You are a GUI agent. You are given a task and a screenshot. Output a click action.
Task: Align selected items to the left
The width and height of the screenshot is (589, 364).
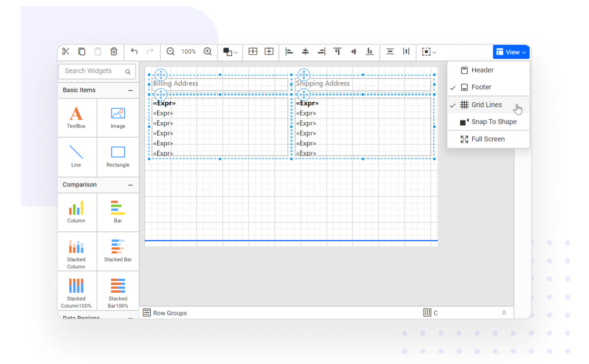click(x=289, y=51)
